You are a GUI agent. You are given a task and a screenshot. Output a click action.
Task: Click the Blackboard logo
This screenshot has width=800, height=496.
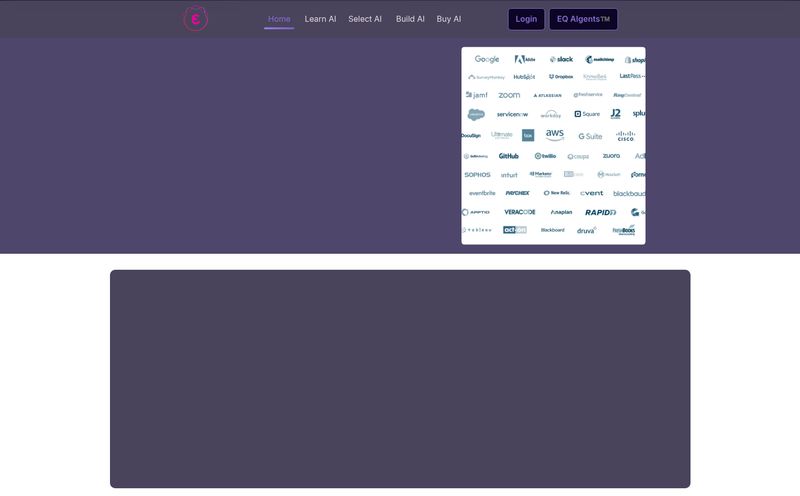pos(553,230)
